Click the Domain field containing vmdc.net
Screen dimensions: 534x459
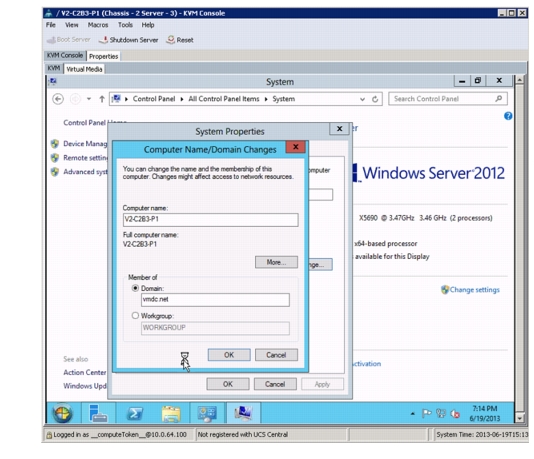[x=215, y=300]
